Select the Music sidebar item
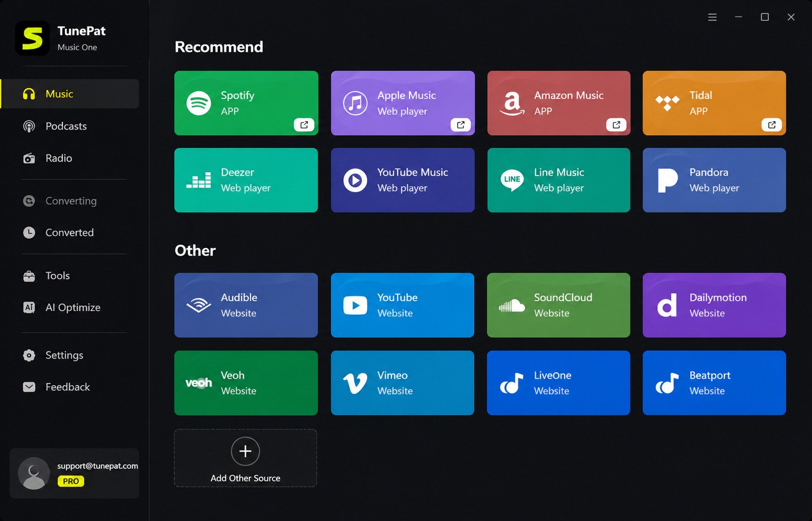812x521 pixels. [x=70, y=94]
